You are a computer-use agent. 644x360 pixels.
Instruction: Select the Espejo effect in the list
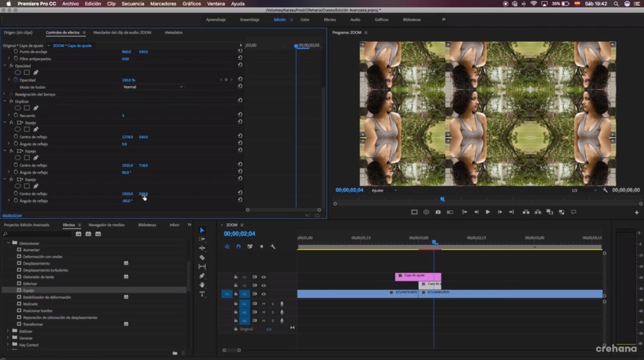pyautogui.click(x=28, y=290)
